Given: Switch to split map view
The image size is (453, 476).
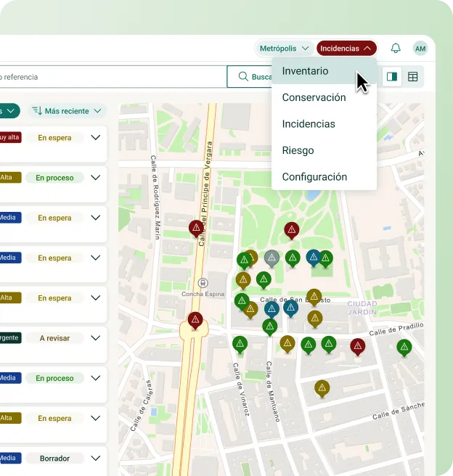Looking at the screenshot, I should click(392, 76).
